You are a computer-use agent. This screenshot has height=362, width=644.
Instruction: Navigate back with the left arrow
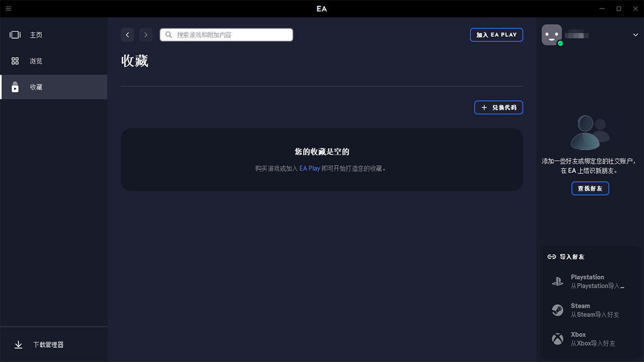(x=127, y=35)
